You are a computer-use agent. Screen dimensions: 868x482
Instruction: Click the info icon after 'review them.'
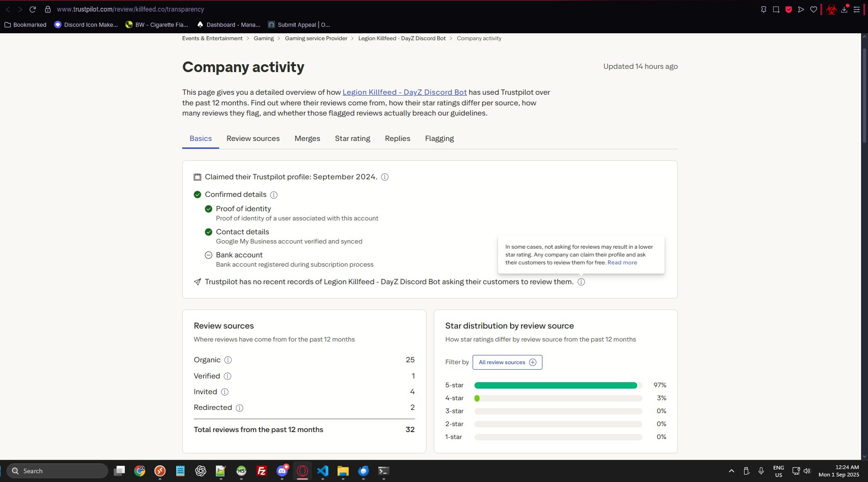(581, 282)
